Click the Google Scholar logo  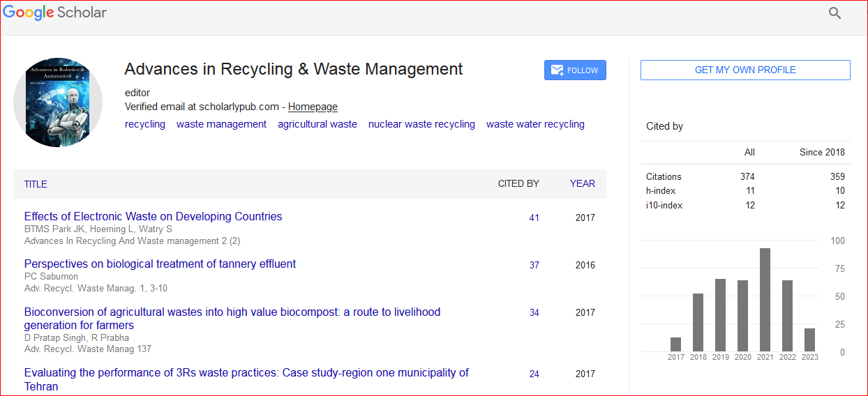tap(55, 13)
